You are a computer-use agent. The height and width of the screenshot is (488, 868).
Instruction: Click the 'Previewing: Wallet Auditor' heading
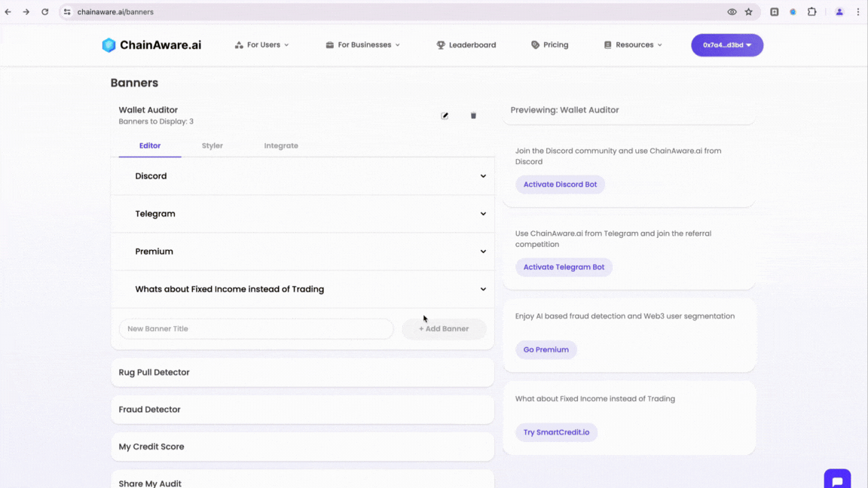(x=564, y=110)
